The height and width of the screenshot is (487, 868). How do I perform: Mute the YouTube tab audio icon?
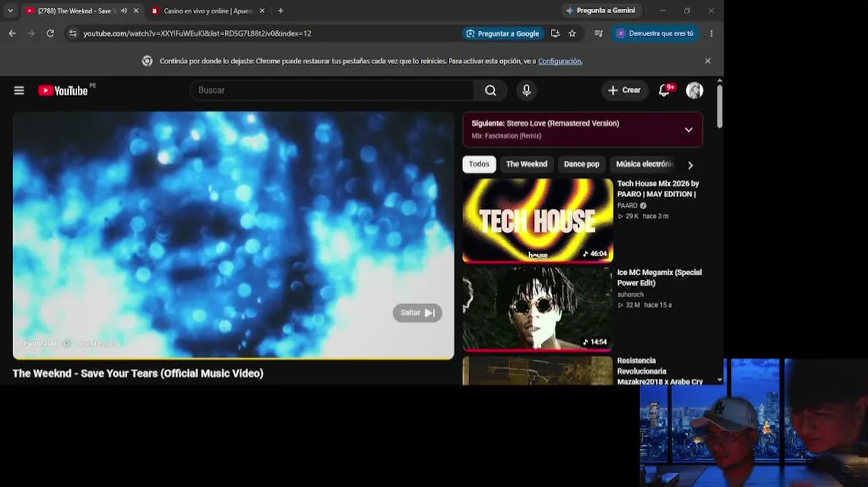tap(124, 11)
